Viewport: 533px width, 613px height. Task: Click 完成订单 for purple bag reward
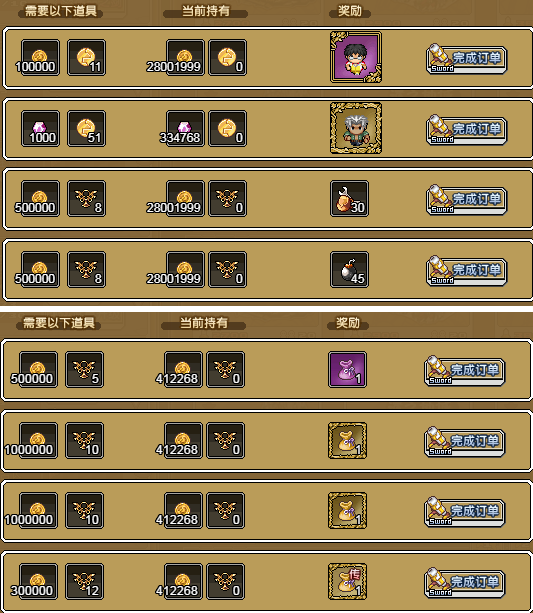(465, 371)
